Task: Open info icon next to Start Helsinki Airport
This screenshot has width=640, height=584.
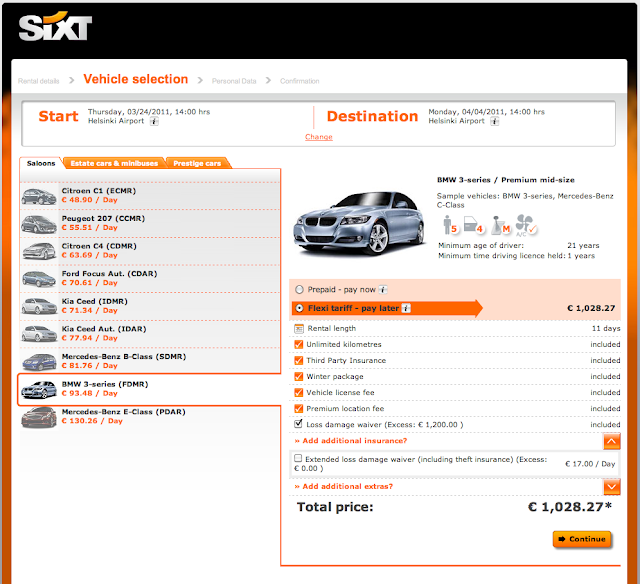Action: (154, 121)
